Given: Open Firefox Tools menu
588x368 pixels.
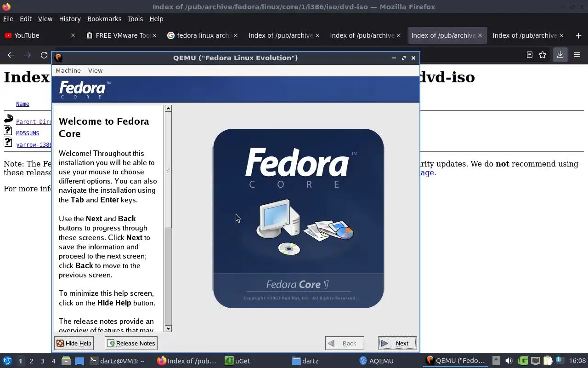Looking at the screenshot, I should 135,19.
